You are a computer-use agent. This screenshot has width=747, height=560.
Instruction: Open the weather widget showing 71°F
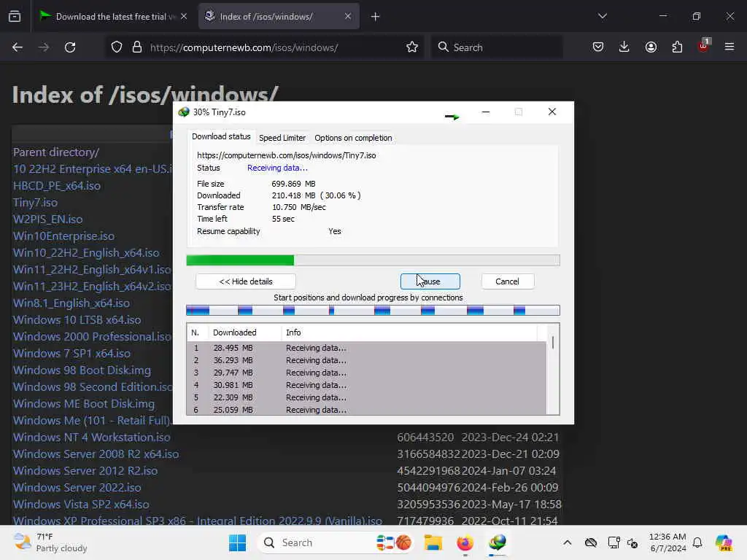tap(50, 542)
